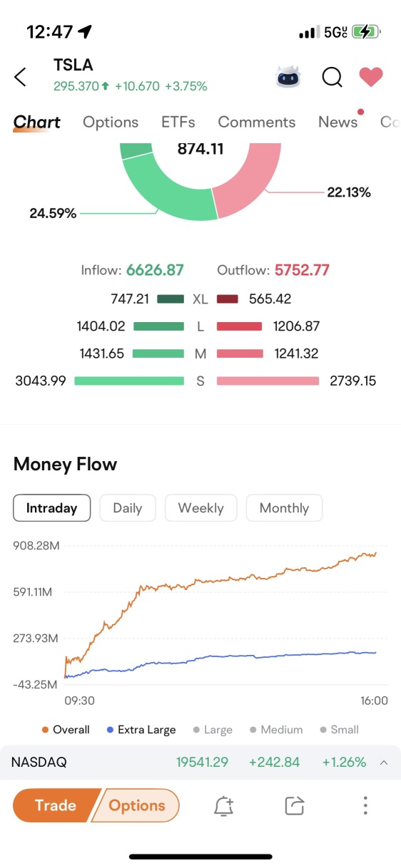Open the price alert bell icon
This screenshot has height=868, width=401.
tap(224, 805)
